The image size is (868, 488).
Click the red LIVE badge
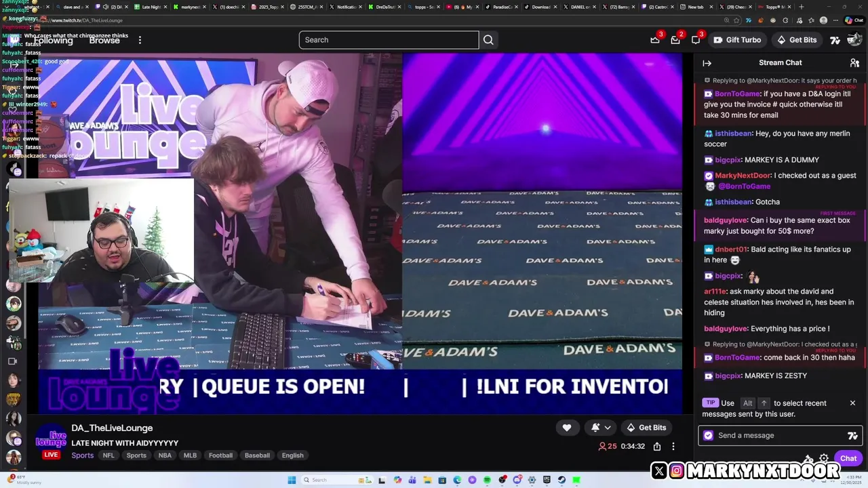[52, 455]
